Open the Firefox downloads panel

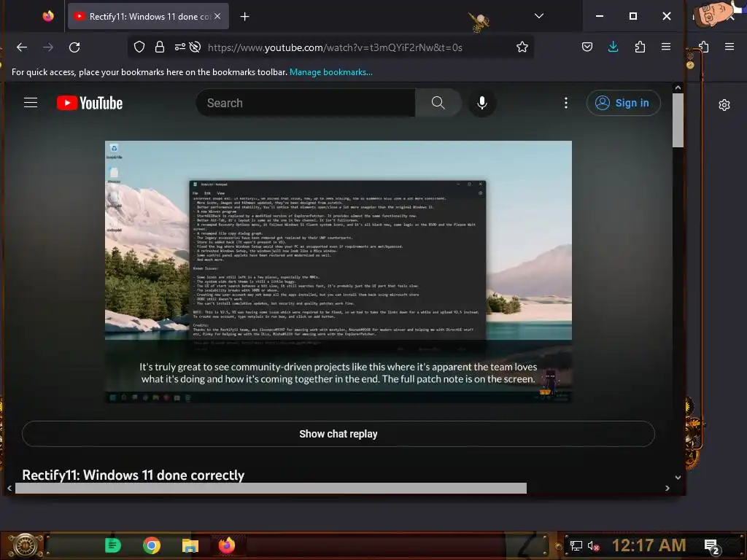tap(613, 47)
